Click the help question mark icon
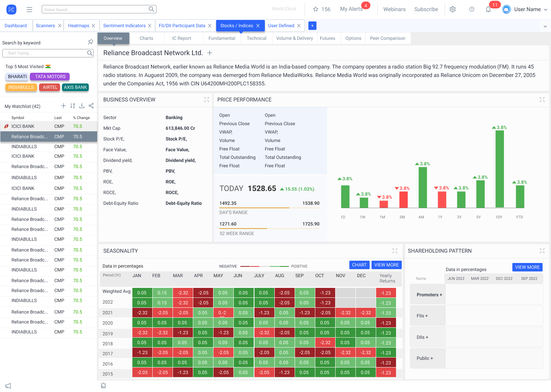This screenshot has width=551, height=392. tap(472, 9)
